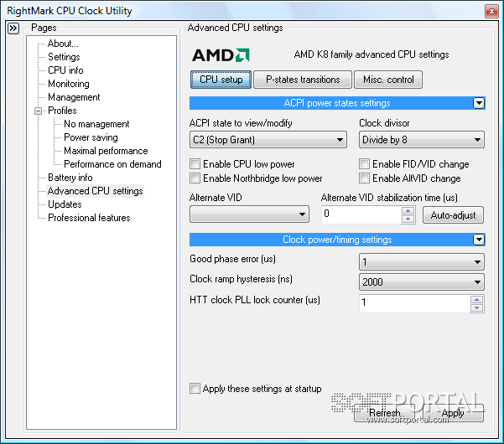Viewport: 504px width, 444px height.
Task: Tick Enable FID/VID change
Action: tap(364, 163)
